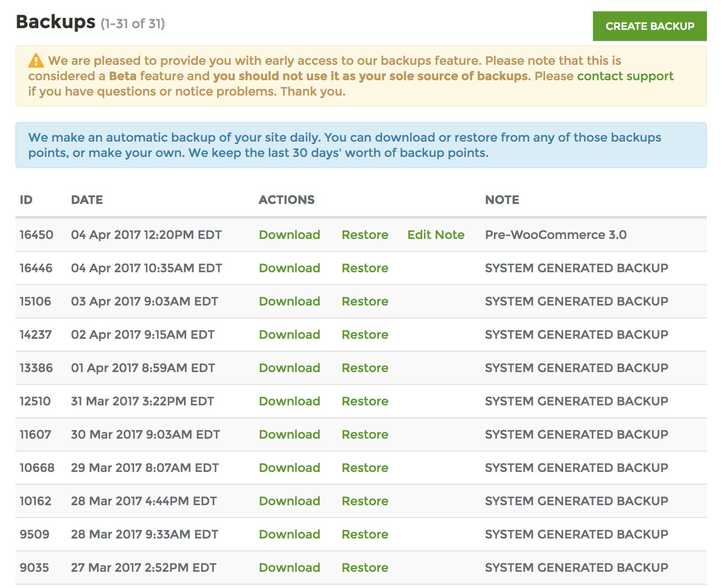
Task: Click date 28 Mar 2017 4:44PM EDT
Action: 144,501
